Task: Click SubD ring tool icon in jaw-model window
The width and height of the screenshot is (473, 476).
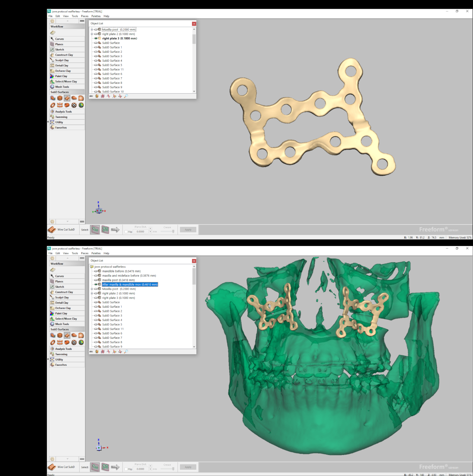Action: click(53, 342)
